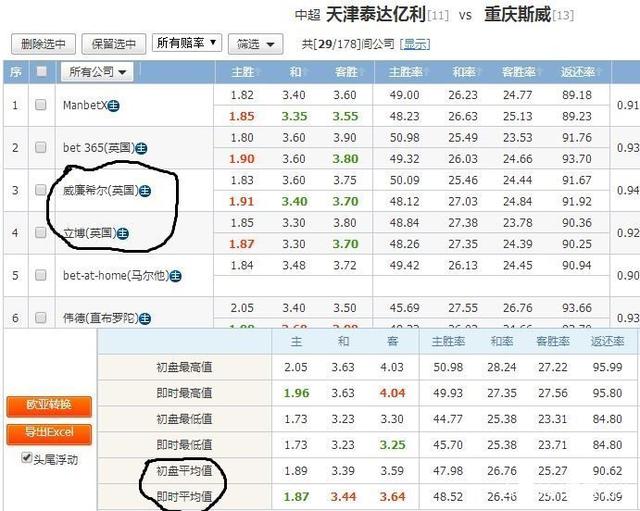Image resolution: width=640 pixels, height=511 pixels.
Task: Click ManbetX live draw odds 3.35
Action: click(294, 116)
